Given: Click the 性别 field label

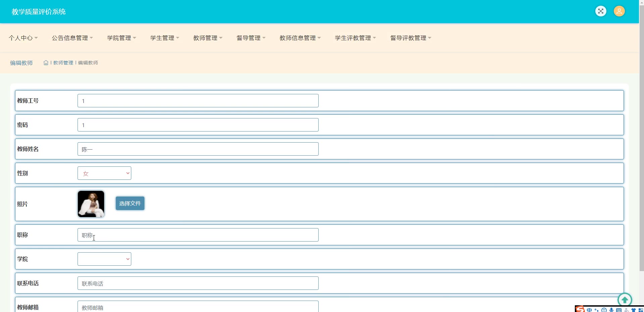Looking at the screenshot, I should click(x=22, y=173).
